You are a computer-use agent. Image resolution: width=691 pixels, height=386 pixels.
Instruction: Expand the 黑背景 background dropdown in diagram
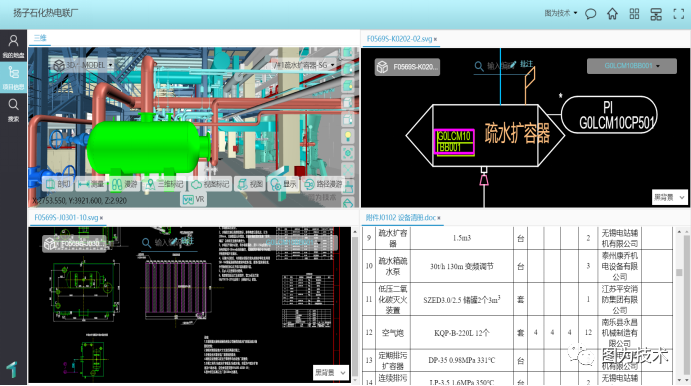point(669,197)
